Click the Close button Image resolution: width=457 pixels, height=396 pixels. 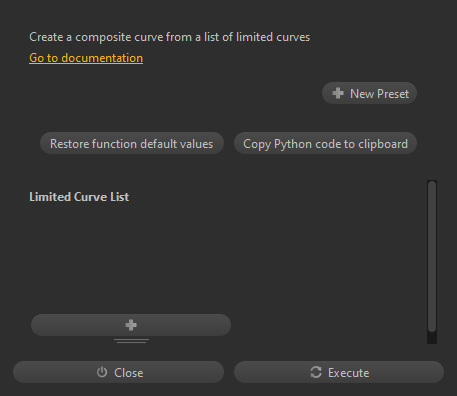point(118,372)
